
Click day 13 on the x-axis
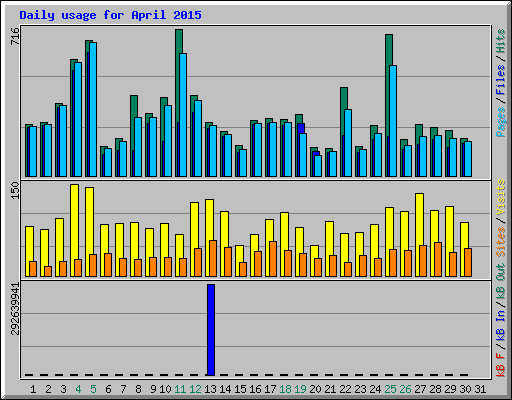(x=210, y=389)
